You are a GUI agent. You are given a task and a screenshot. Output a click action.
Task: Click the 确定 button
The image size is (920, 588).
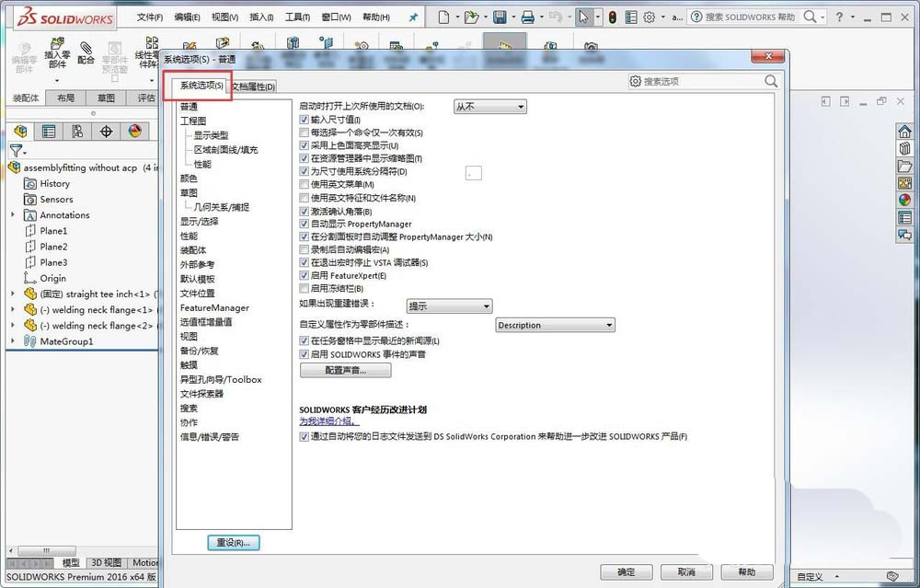[x=626, y=571]
